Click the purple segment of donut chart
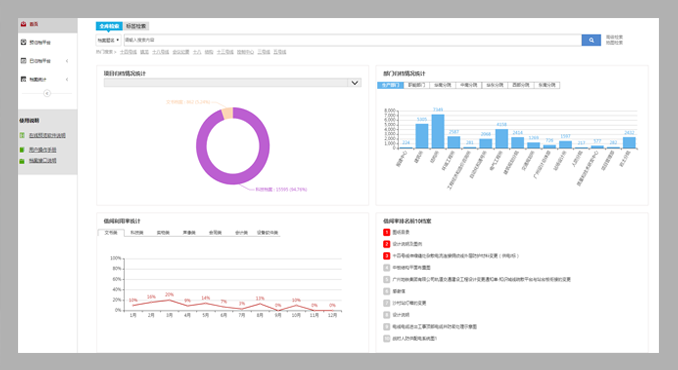This screenshot has height=370, width=678. point(233,179)
